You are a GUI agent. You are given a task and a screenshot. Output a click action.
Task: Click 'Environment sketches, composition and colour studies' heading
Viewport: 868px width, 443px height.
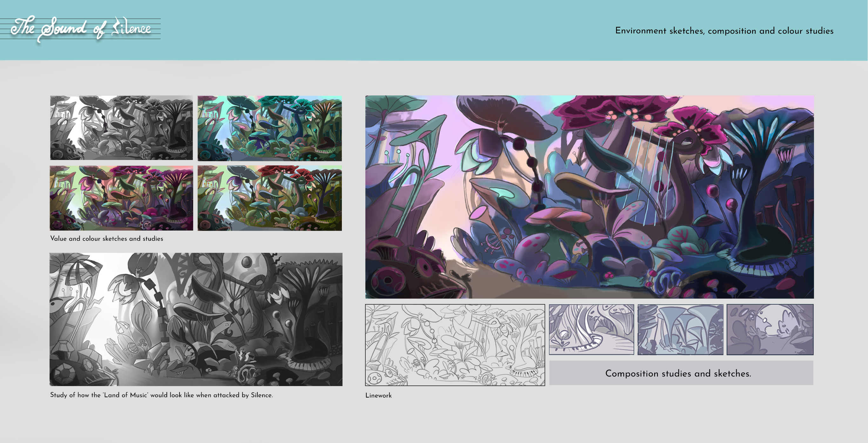click(724, 31)
